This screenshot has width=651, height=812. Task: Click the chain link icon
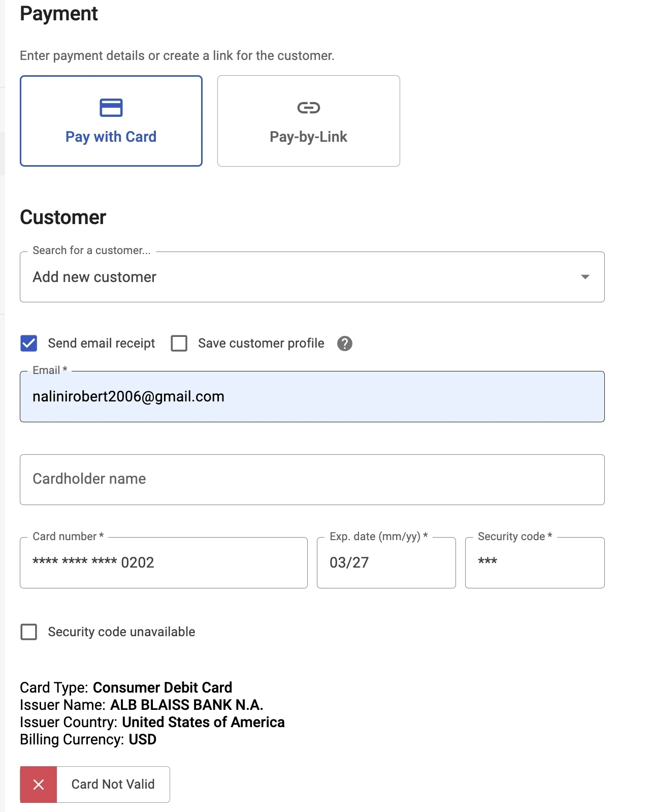pos(308,108)
